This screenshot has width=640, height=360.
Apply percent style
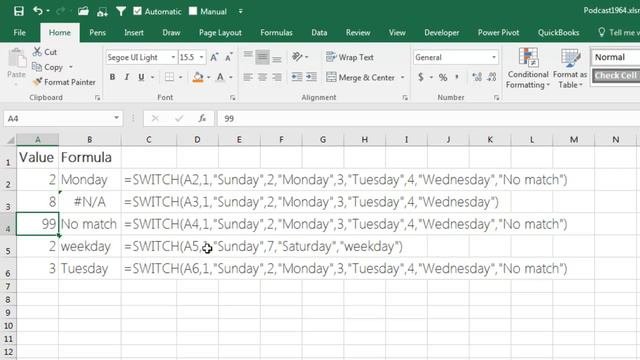[443, 77]
